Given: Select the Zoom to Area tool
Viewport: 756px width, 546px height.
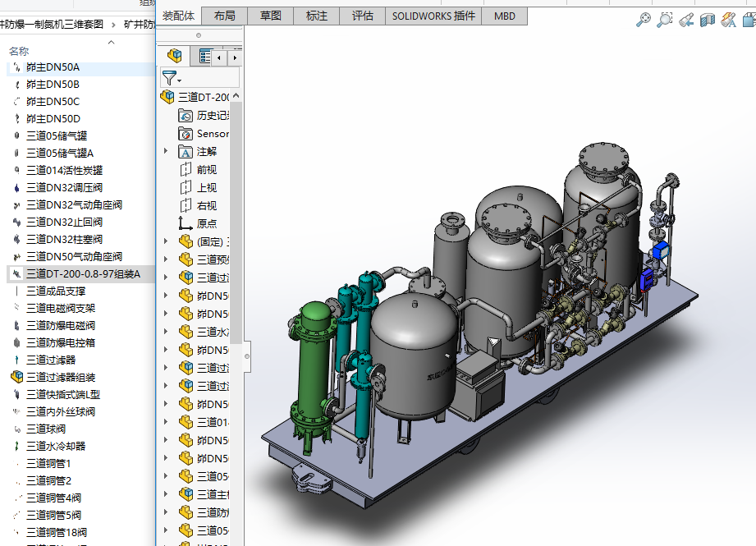Looking at the screenshot, I should (665, 21).
